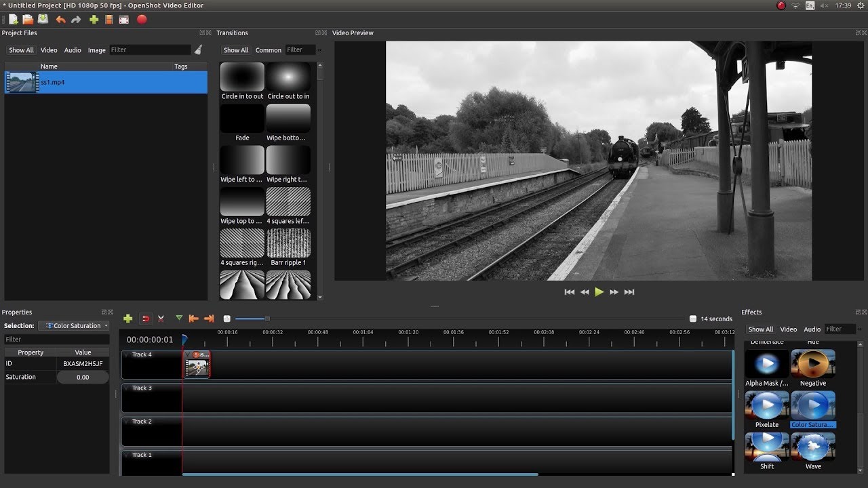Show All effects in Effects panel
This screenshot has height=488, width=868.
click(x=761, y=329)
